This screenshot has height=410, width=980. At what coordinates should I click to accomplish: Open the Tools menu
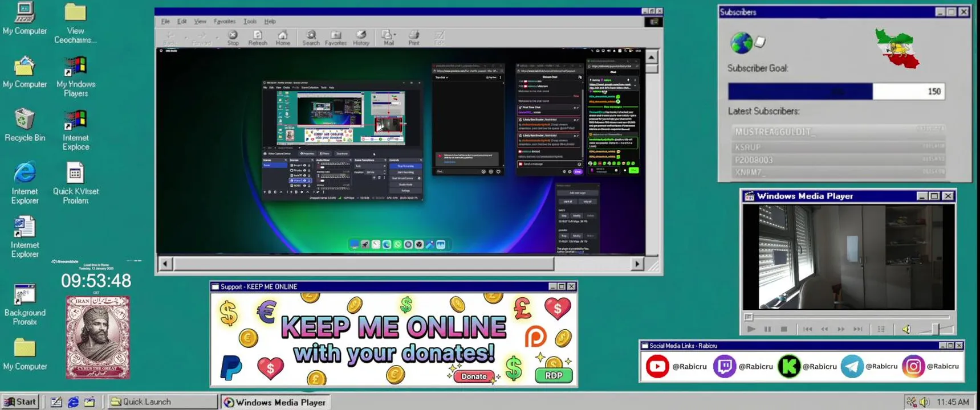(x=250, y=22)
